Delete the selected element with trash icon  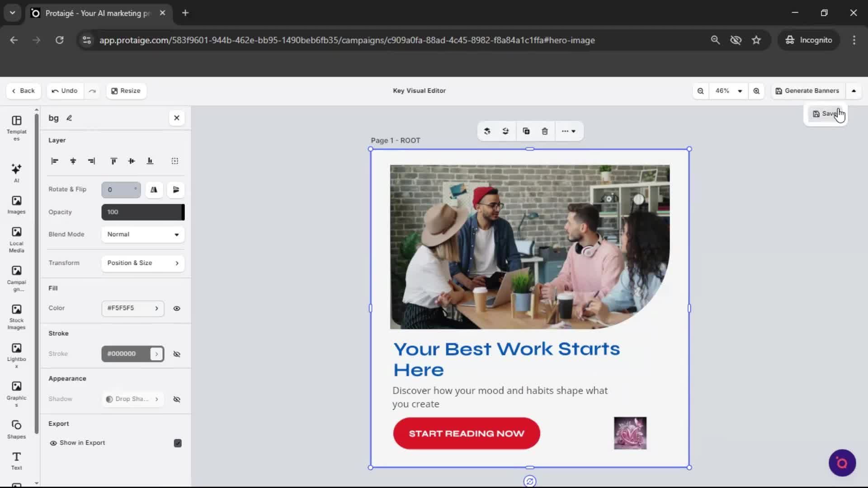[545, 131]
